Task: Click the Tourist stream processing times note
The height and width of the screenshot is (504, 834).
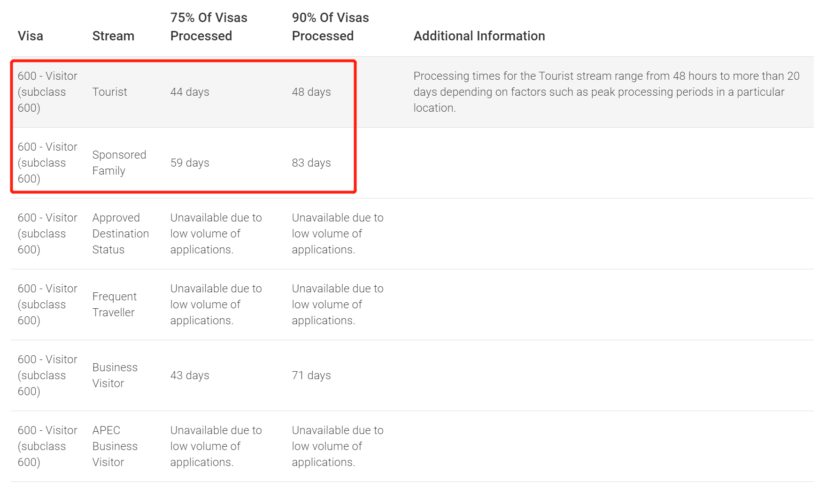Action: pos(606,92)
